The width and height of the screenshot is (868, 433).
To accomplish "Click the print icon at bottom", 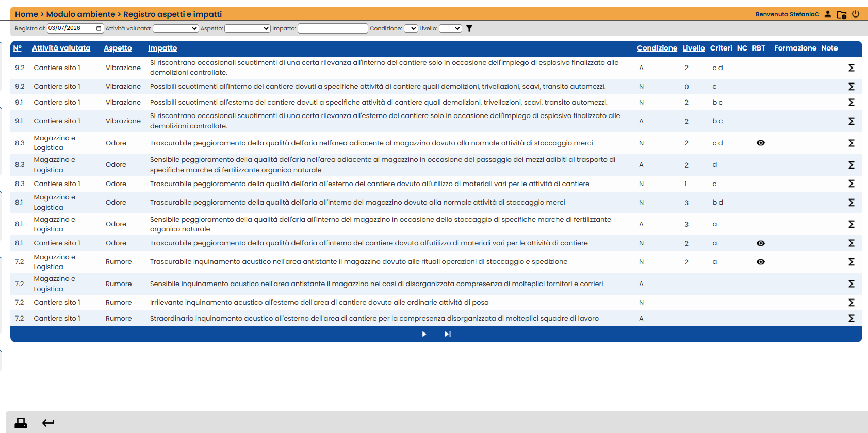I will tap(21, 423).
